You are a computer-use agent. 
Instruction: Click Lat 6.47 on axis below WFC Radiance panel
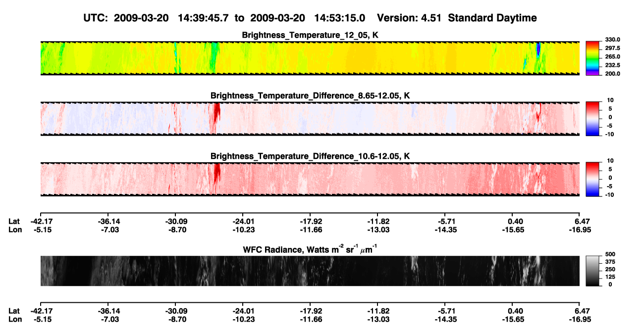583,311
